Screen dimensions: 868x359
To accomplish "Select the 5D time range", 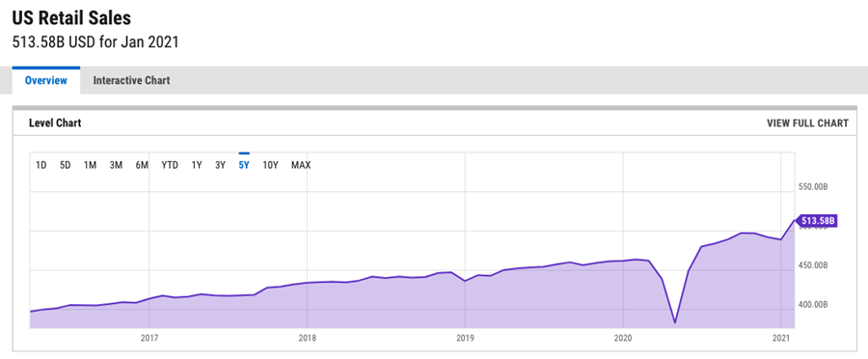I will (x=66, y=165).
